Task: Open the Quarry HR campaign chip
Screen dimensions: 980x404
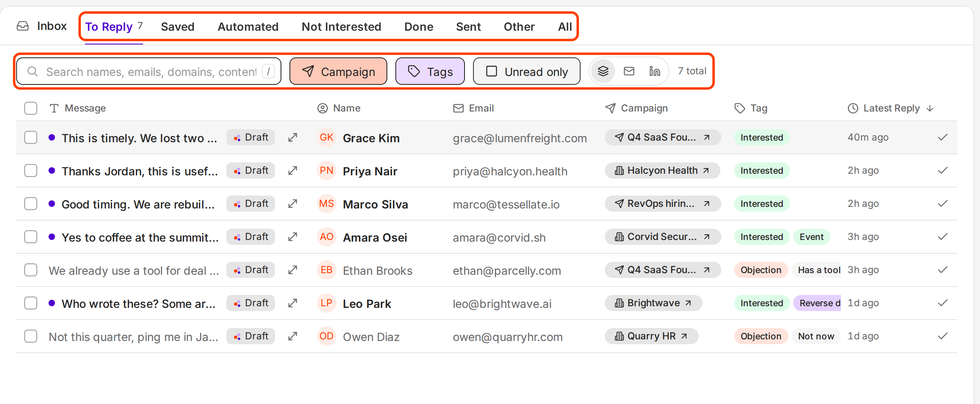Action: 651,336
